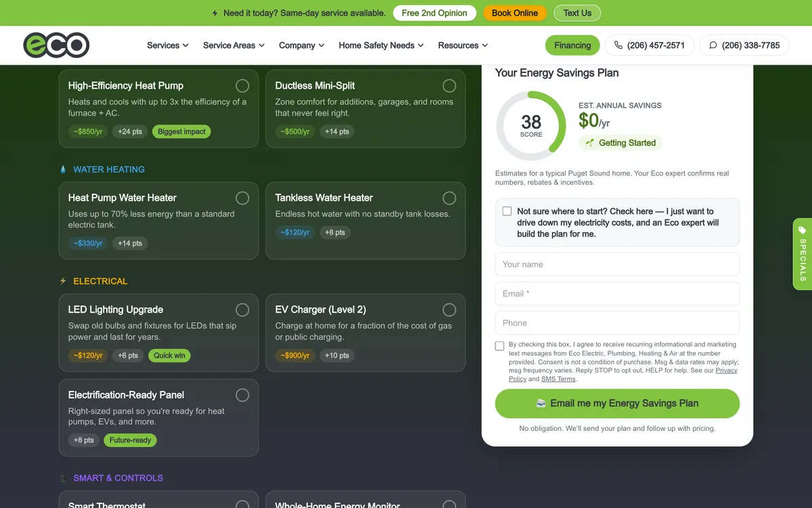Click the Biggest impact tag
This screenshot has width=812, height=508.
click(x=181, y=131)
